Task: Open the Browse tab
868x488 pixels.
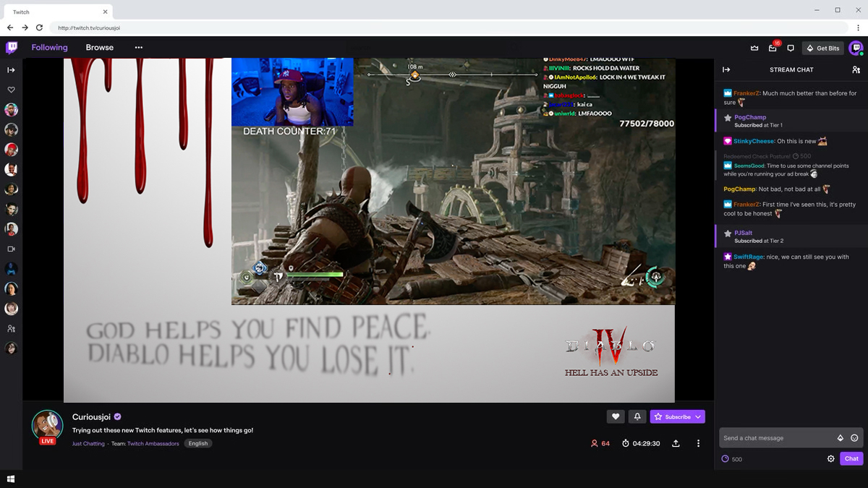Action: pyautogui.click(x=100, y=48)
